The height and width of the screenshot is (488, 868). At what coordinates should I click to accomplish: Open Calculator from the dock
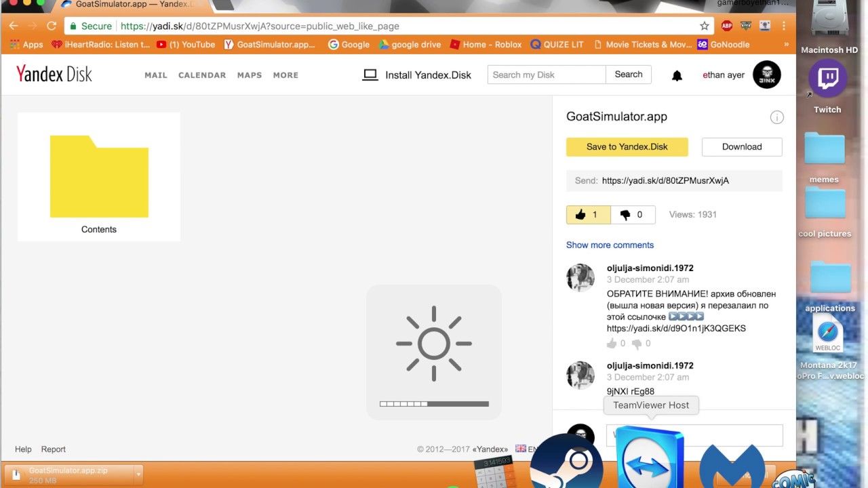[494, 472]
